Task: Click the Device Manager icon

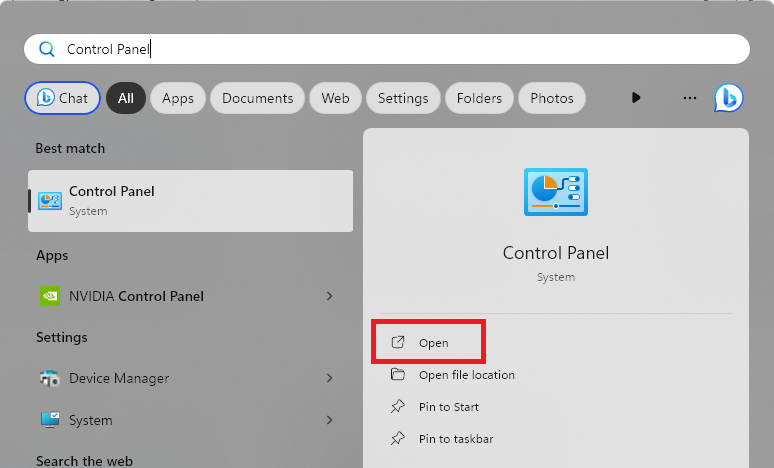Action: coord(49,378)
